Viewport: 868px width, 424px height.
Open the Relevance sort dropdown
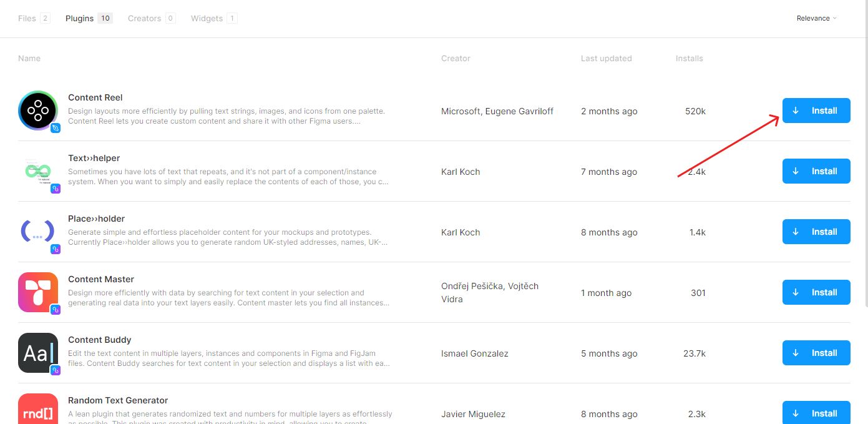click(817, 18)
